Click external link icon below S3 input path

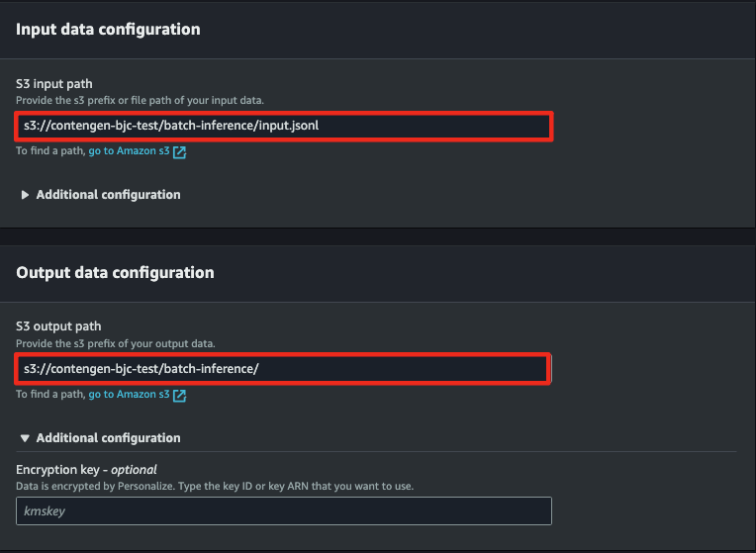[179, 152]
